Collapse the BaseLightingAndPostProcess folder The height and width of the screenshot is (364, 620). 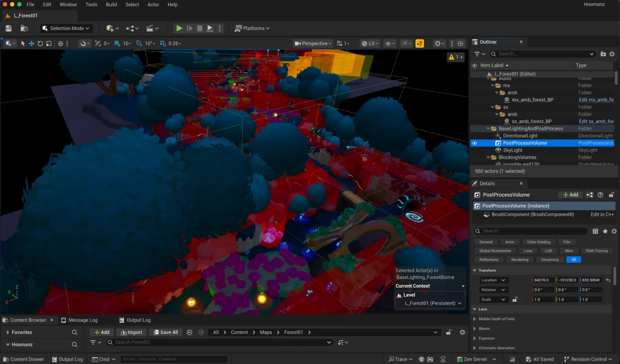pos(488,129)
